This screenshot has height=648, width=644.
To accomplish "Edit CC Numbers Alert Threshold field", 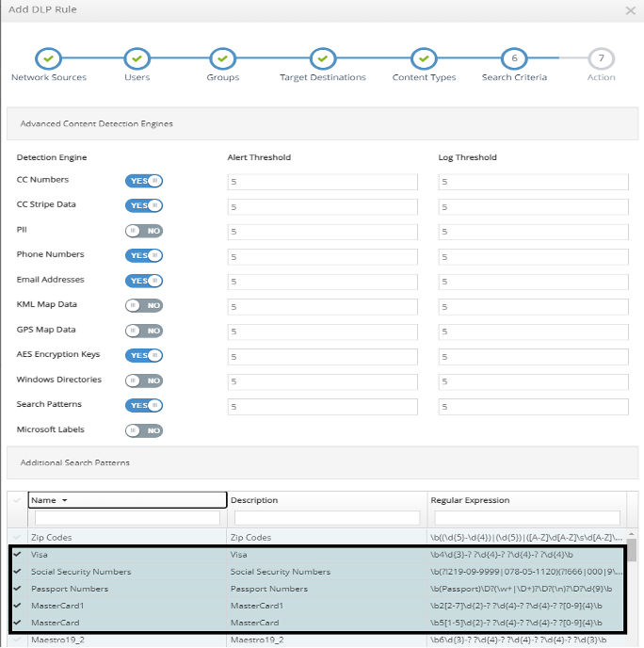I will (x=323, y=182).
